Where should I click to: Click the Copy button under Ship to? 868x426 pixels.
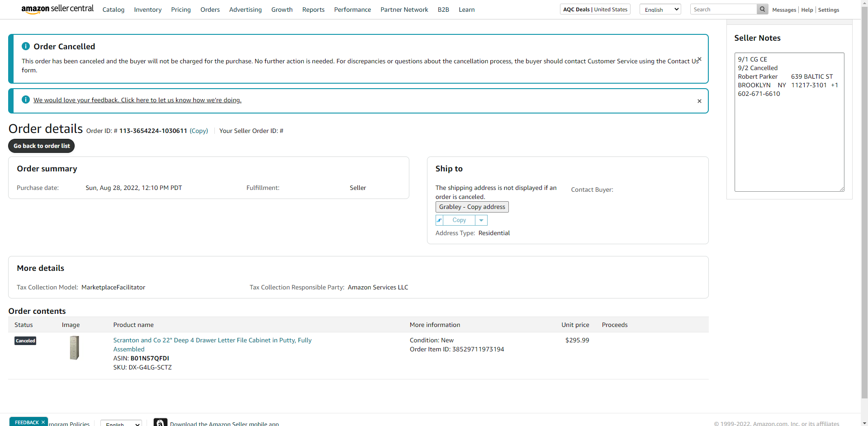459,220
